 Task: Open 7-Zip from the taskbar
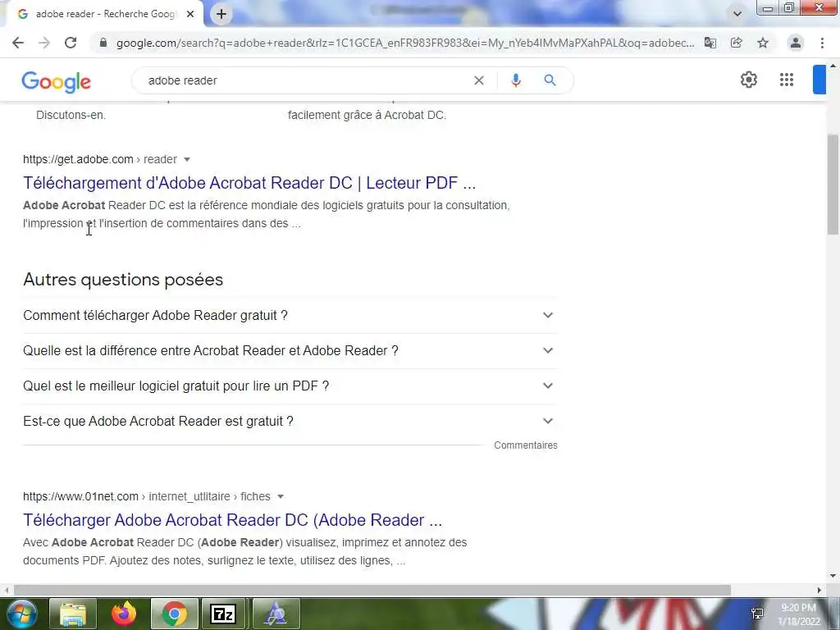click(224, 614)
